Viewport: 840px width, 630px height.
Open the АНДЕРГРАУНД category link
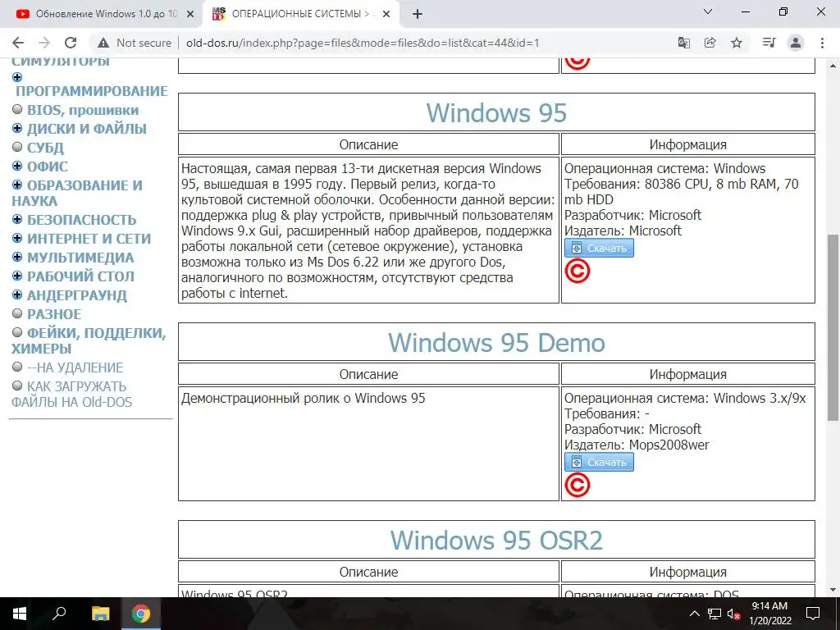(77, 295)
